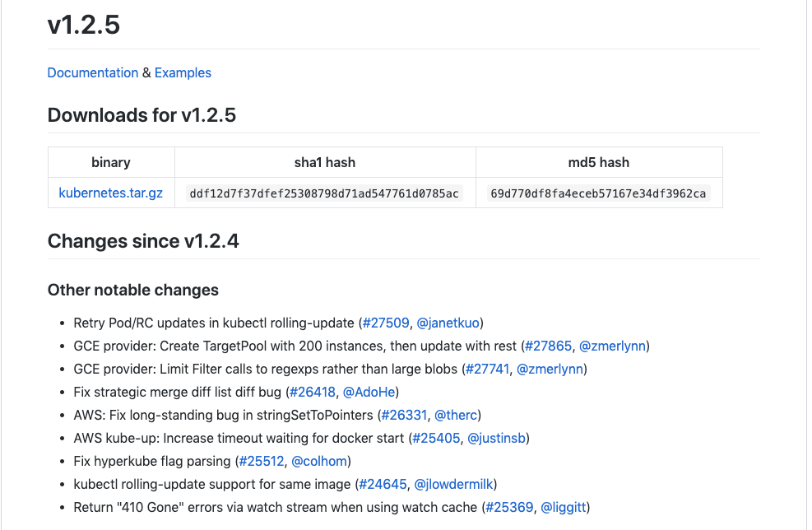The image size is (812, 530).
Task: Open the Documentation link
Action: tap(93, 72)
